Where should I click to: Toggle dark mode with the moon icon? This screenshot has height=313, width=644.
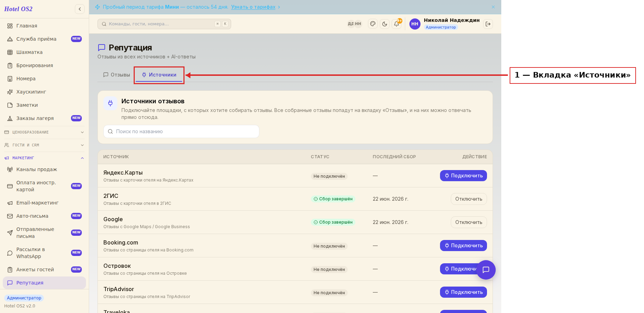385,24
